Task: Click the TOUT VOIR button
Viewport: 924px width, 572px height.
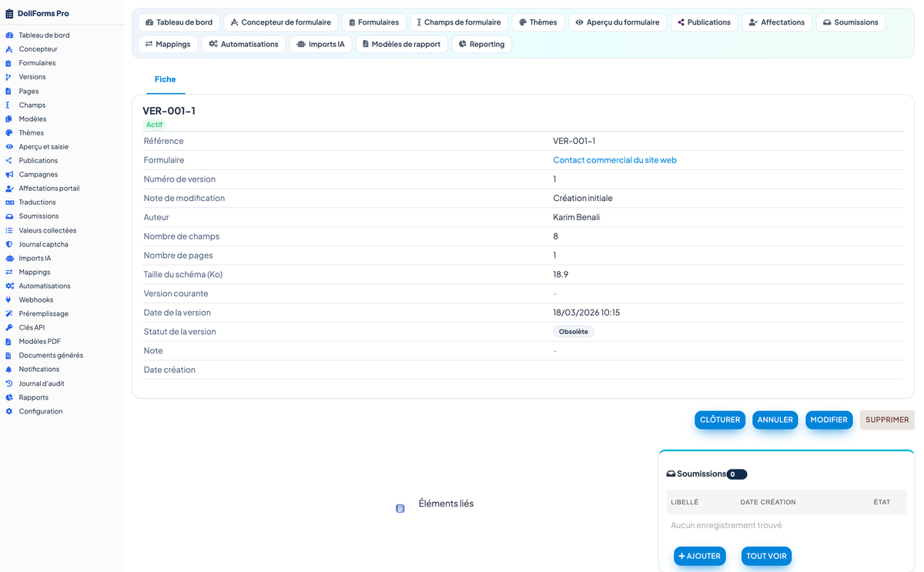Action: point(766,556)
